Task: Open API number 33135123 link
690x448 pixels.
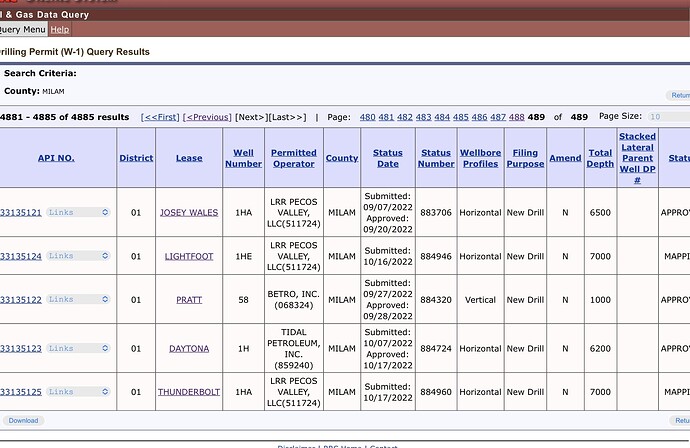Action: coord(21,349)
